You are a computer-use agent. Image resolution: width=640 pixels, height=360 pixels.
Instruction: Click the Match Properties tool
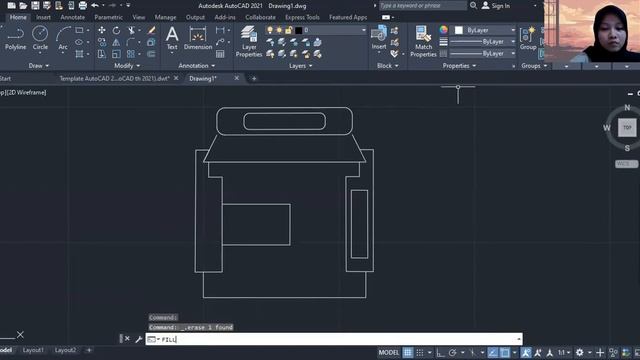point(423,41)
